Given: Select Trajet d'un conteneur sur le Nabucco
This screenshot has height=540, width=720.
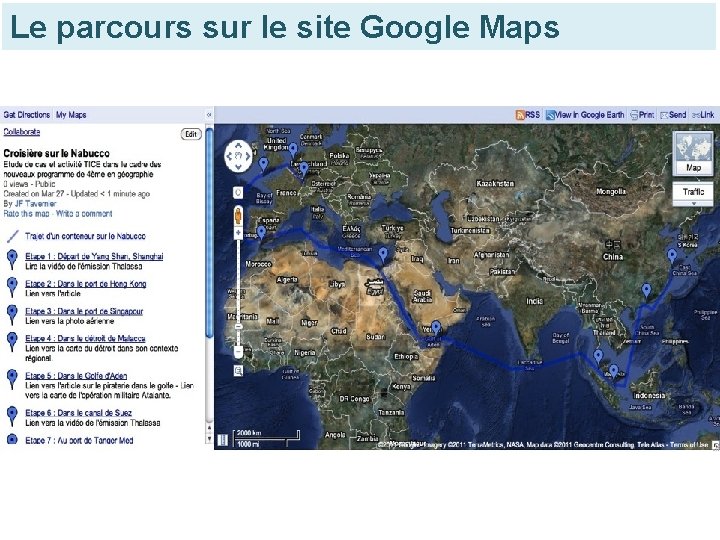Looking at the screenshot, I should [x=85, y=236].
